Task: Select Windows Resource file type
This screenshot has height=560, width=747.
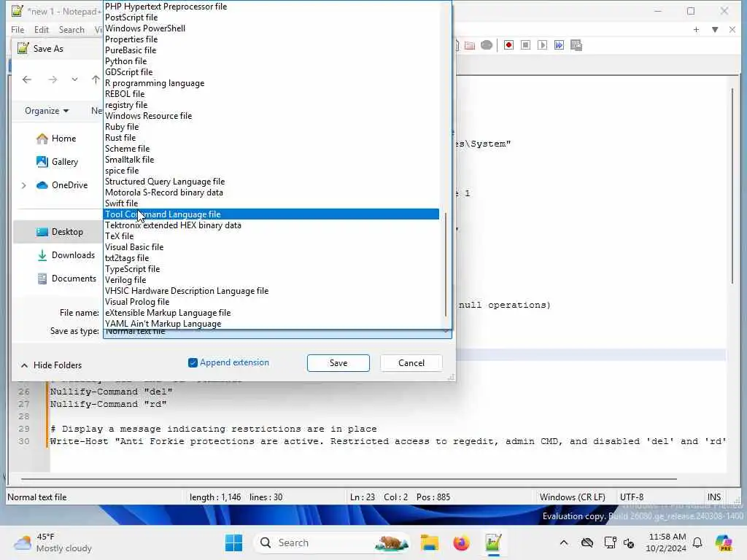Action: (271, 116)
